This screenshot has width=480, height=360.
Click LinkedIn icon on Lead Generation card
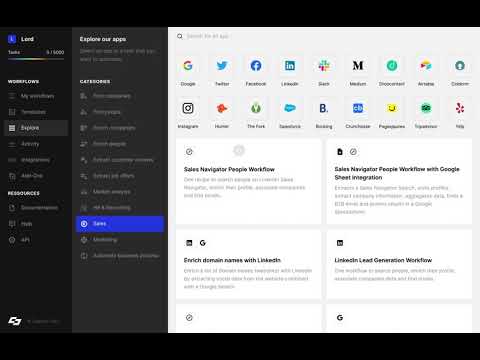coord(340,243)
